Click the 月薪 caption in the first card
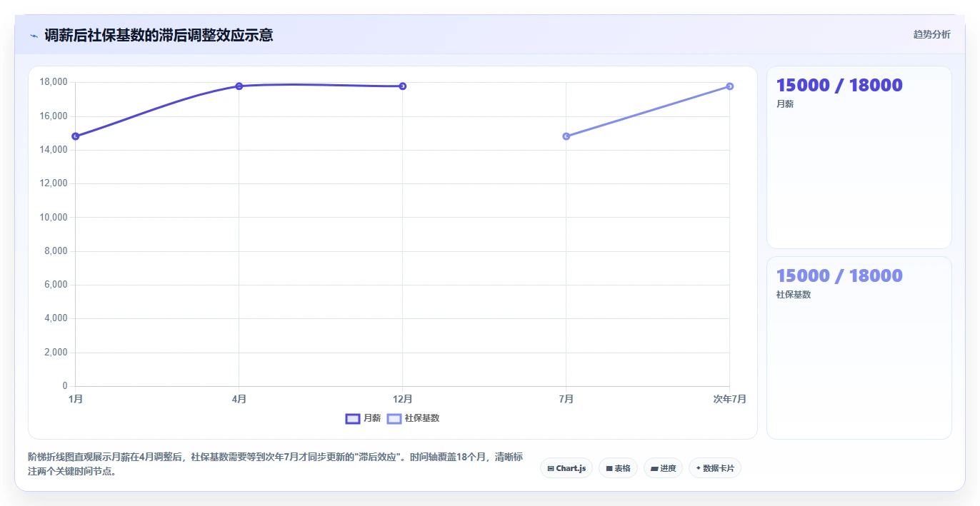The image size is (980, 506). click(x=785, y=104)
